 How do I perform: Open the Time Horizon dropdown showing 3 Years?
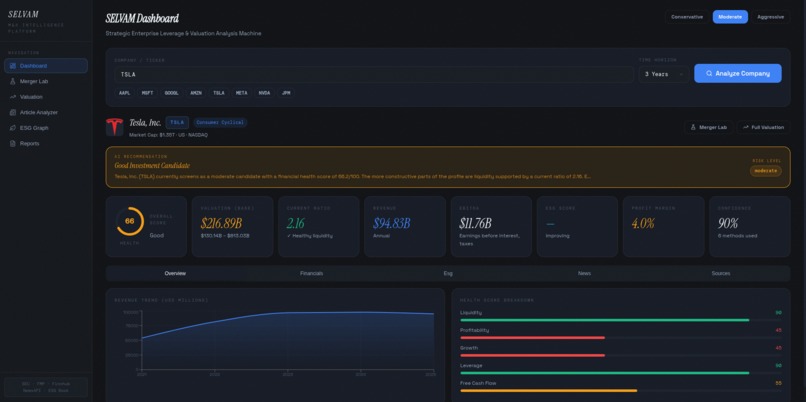pos(664,74)
